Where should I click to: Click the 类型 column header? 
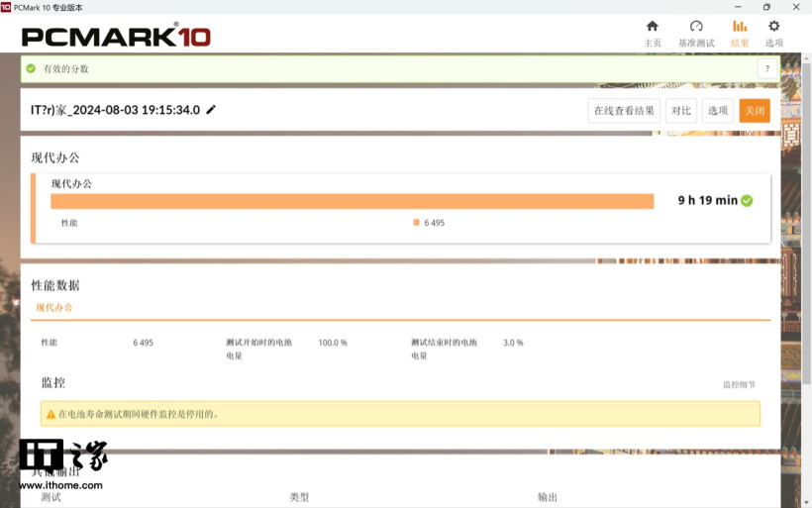(299, 497)
